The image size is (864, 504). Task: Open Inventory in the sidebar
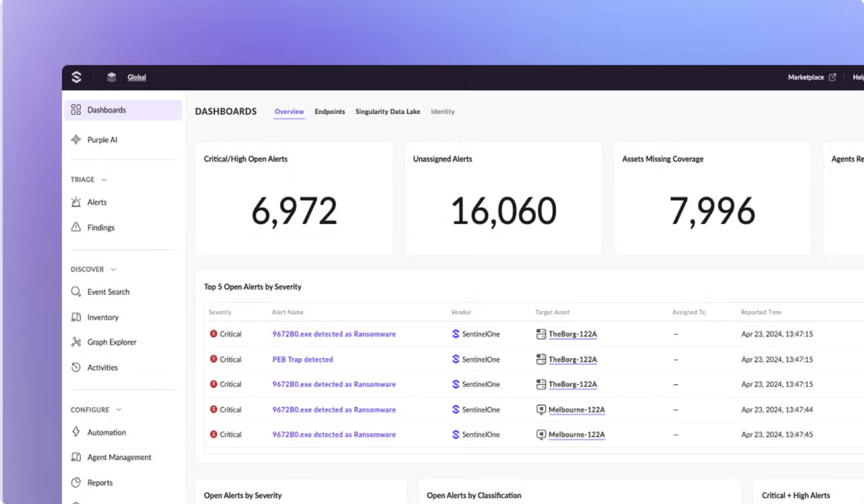tap(103, 317)
